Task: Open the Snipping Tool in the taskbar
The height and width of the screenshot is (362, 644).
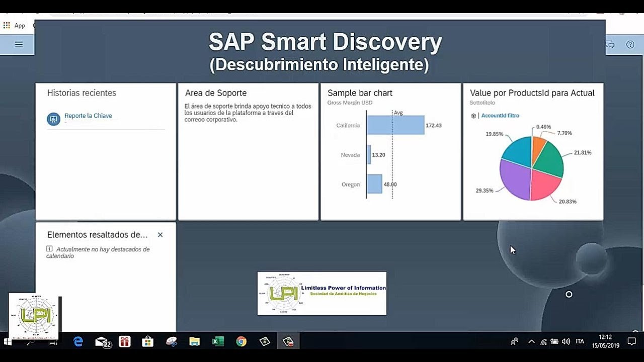Action: 172,342
